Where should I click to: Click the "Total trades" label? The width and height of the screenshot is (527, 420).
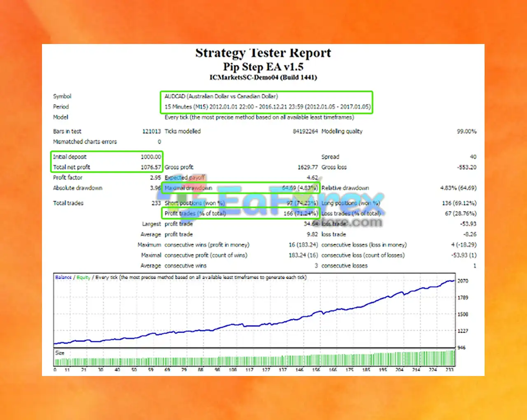68,203
